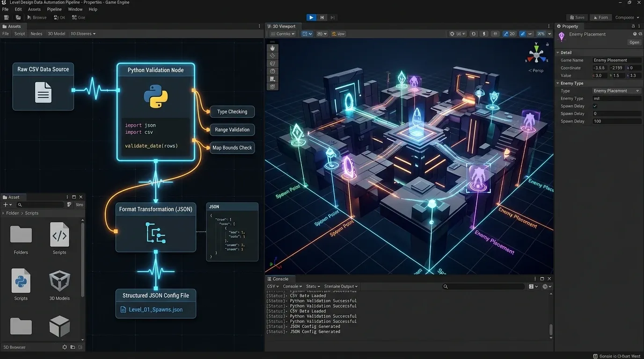Click the viewport orientation gizmo

click(536, 54)
